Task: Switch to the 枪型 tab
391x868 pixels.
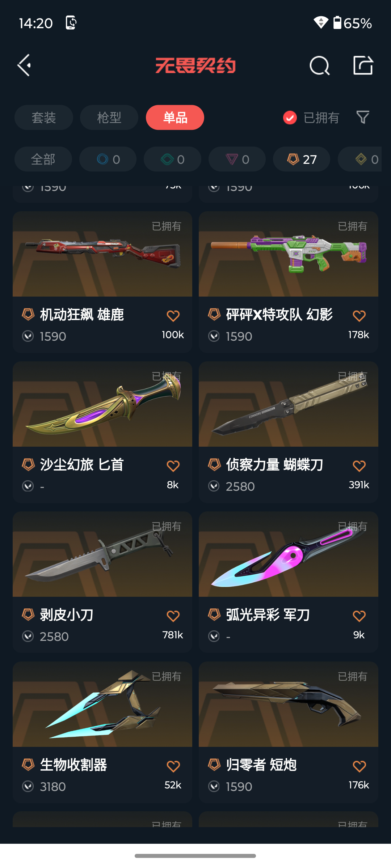Action: [109, 118]
